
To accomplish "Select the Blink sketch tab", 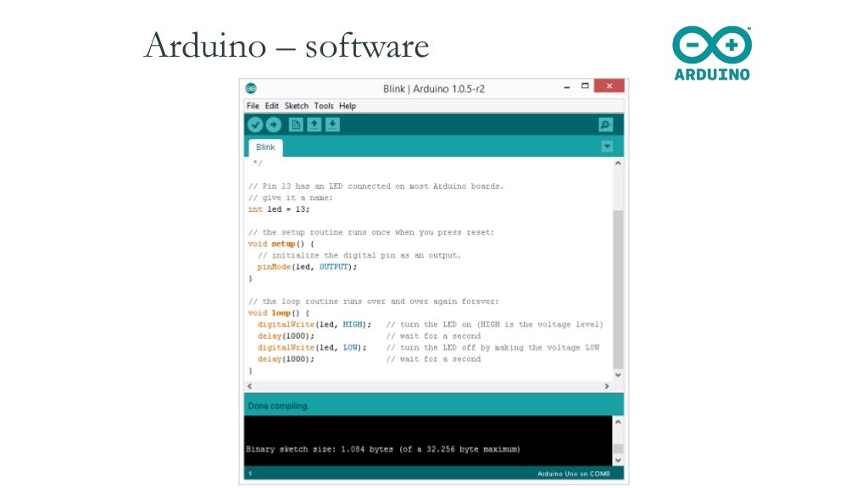I will click(265, 147).
